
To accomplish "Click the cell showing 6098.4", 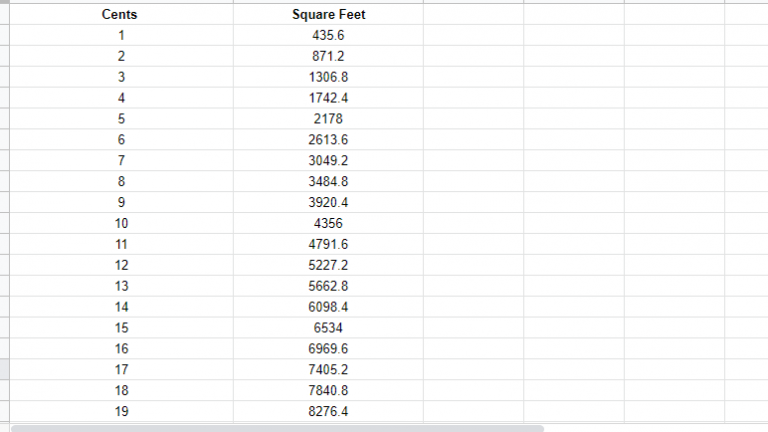I will click(328, 307).
